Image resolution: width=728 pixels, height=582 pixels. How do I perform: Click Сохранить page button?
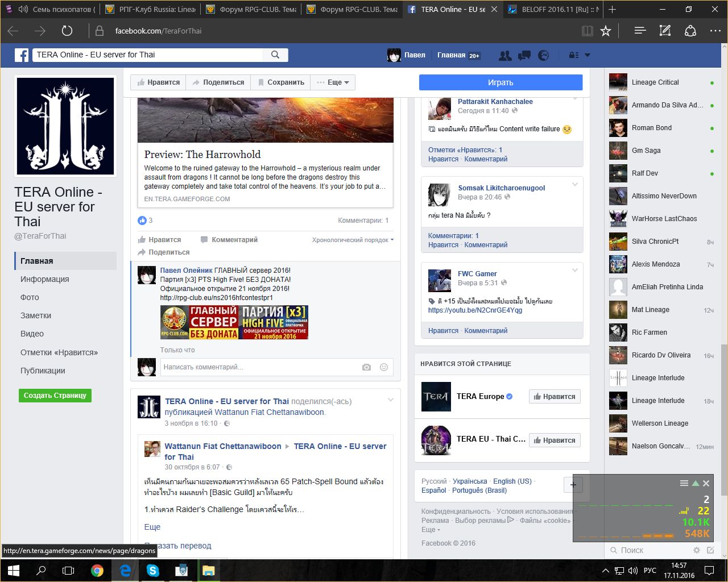(x=280, y=82)
